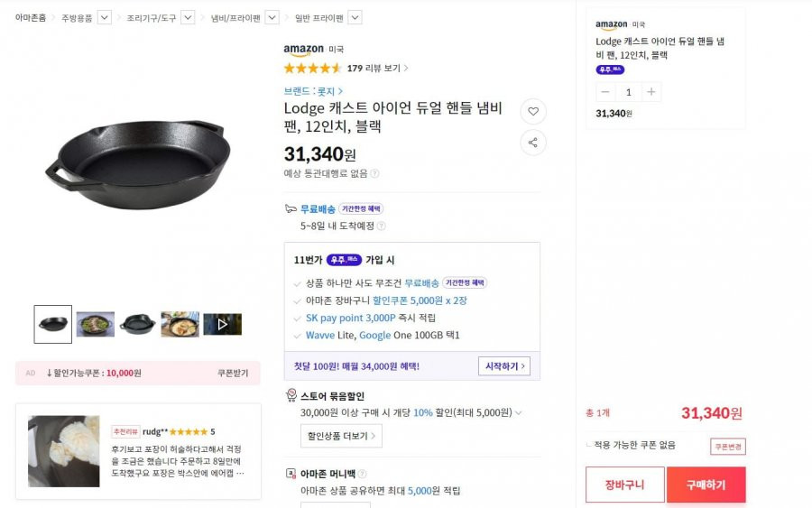Click 시작하기 membership button

(x=504, y=366)
